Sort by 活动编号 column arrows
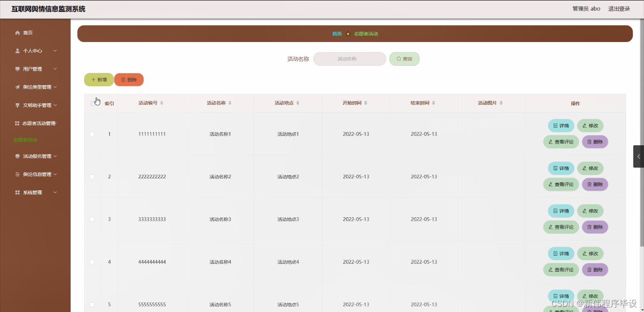The height and width of the screenshot is (312, 644). pyautogui.click(x=162, y=103)
